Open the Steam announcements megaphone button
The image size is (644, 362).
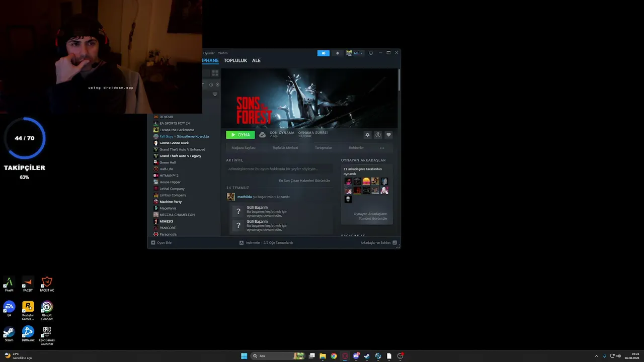(324, 53)
